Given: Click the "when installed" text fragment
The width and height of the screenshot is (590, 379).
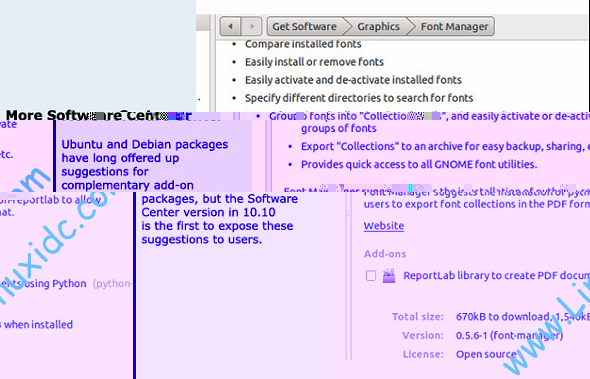Looking at the screenshot, I should (38, 325).
